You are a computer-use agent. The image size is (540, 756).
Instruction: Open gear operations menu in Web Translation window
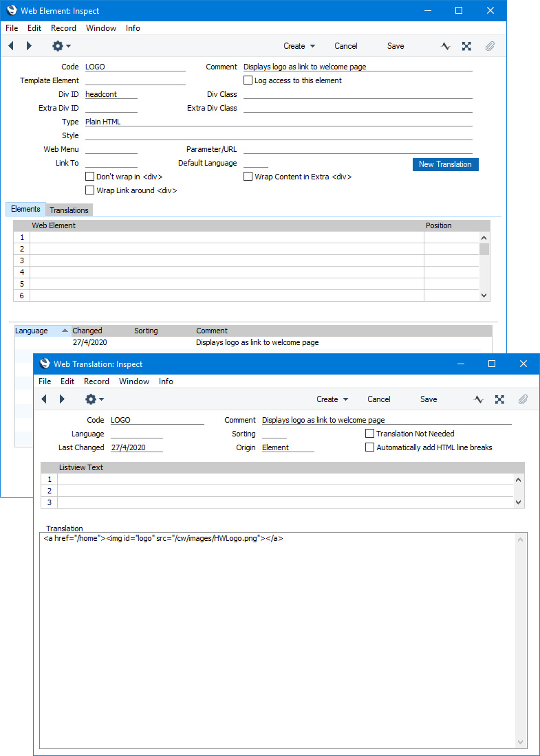[x=94, y=399]
